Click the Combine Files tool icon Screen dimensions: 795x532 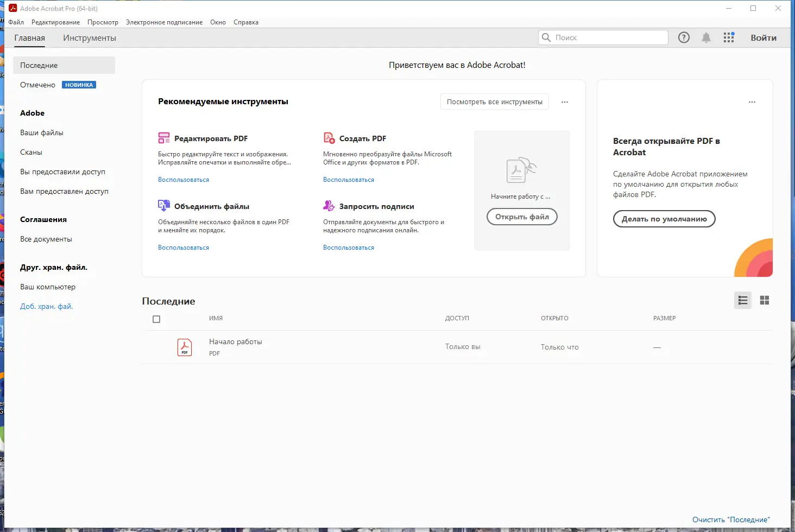point(164,206)
